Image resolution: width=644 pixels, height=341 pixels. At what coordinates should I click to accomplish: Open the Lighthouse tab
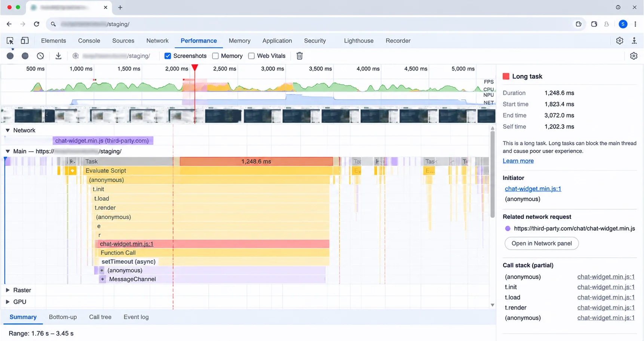(x=359, y=41)
